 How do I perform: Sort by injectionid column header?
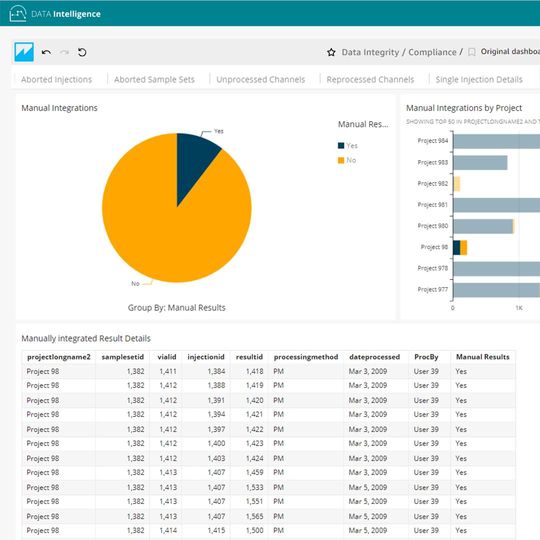(x=206, y=357)
